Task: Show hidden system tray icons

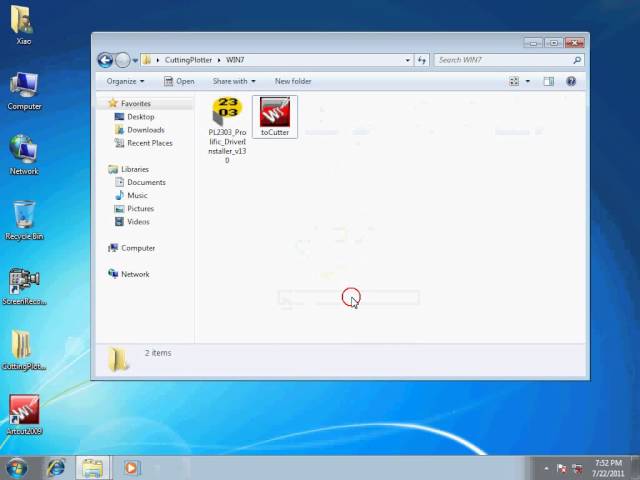Action: 546,469
